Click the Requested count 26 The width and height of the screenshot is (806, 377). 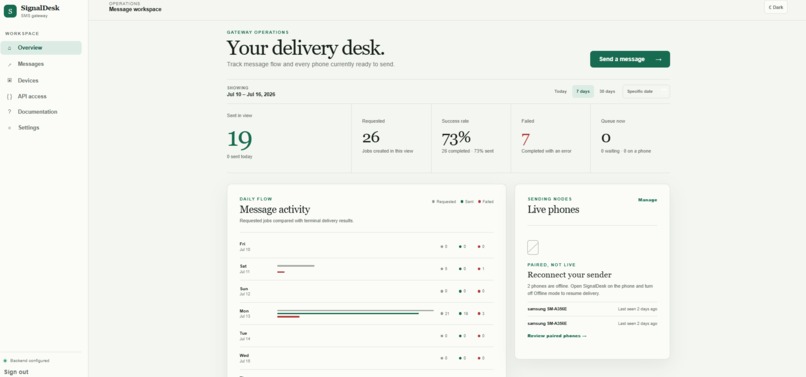(x=371, y=137)
